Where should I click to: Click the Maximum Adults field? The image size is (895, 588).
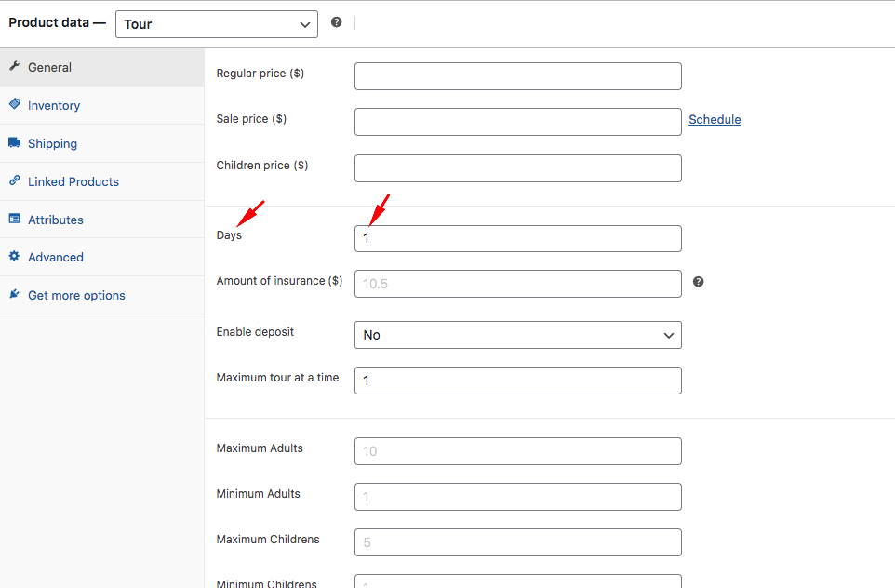(517, 451)
